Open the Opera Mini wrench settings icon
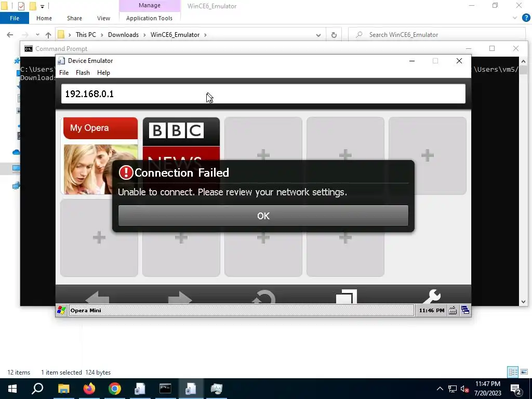This screenshot has width=532, height=399. point(432,297)
